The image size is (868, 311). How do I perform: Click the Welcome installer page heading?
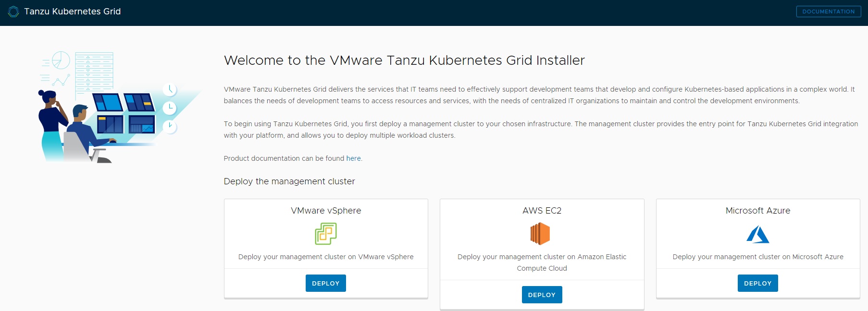pos(404,60)
